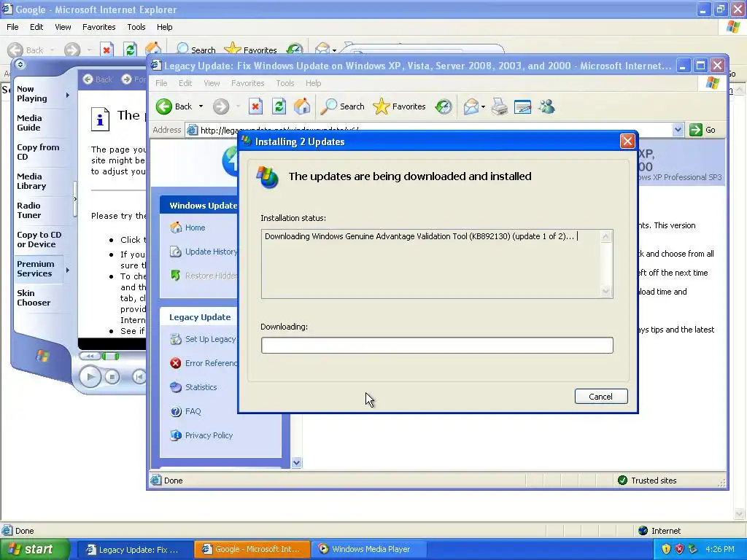Open Update History link in sidebar
747x560 pixels.
211,252
